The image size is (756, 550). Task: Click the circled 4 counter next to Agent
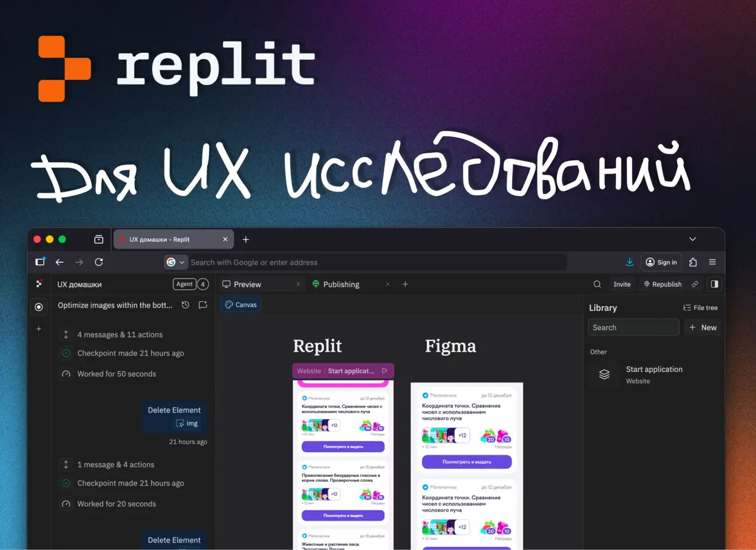(x=203, y=285)
